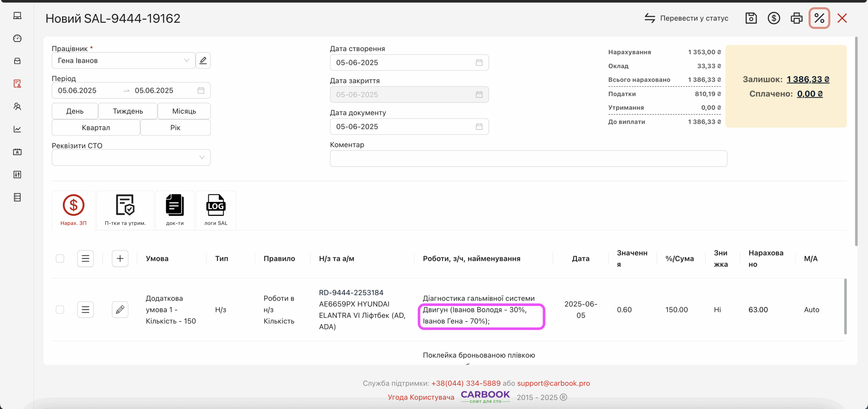The height and width of the screenshot is (409, 868).
Task: Click the dollar payment icon in header
Action: (774, 18)
